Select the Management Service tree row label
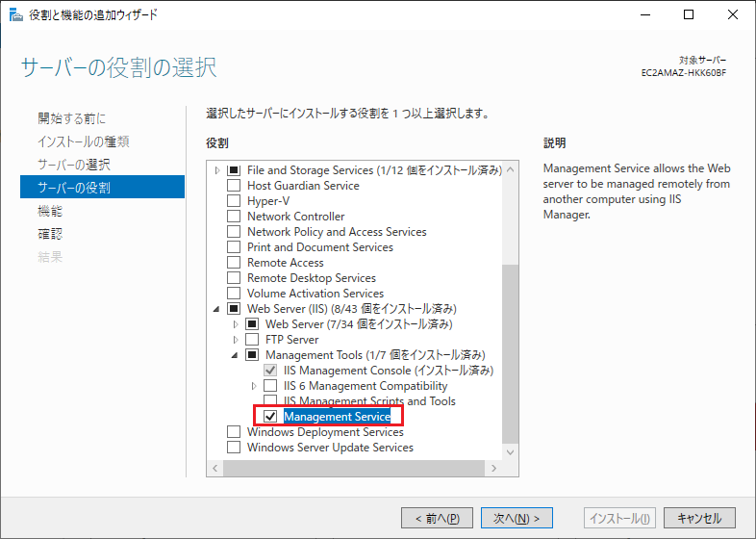 337,417
